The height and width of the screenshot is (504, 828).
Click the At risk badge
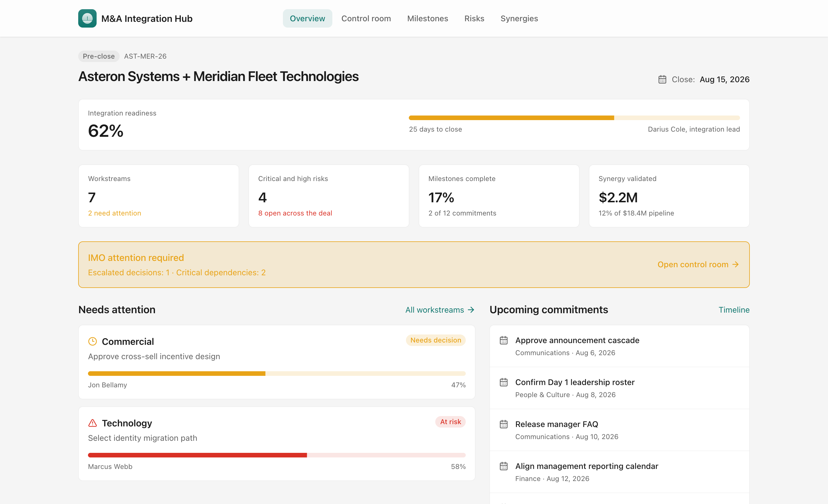click(x=450, y=422)
